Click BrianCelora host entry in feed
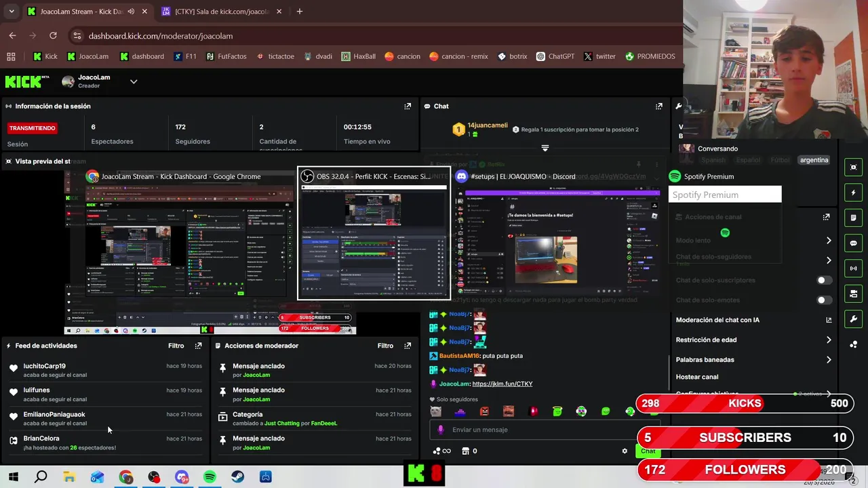 point(105,443)
